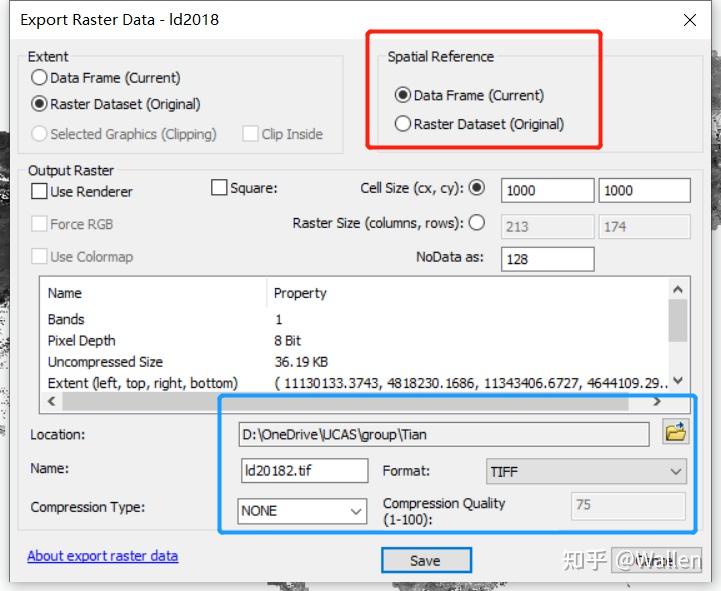The width and height of the screenshot is (721, 591).
Task: Open the Compression Type dropdown showing NONE
Action: pos(302,511)
